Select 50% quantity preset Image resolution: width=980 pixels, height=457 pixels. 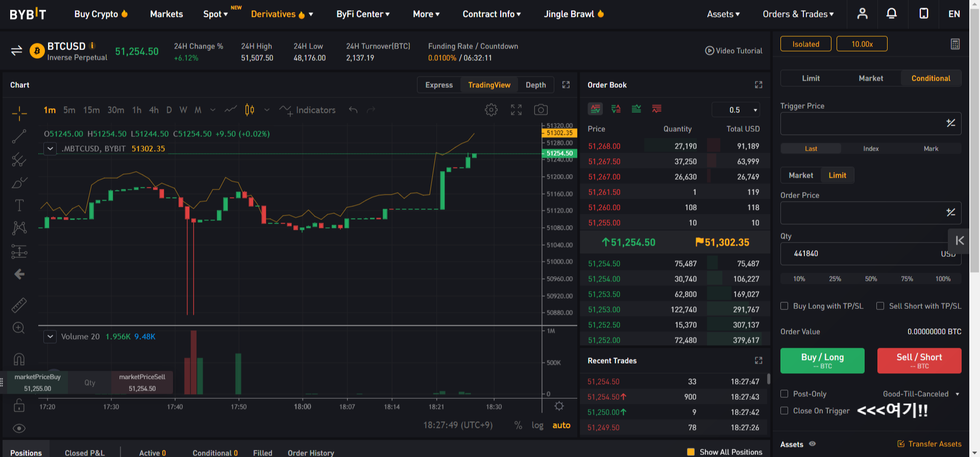(x=871, y=279)
